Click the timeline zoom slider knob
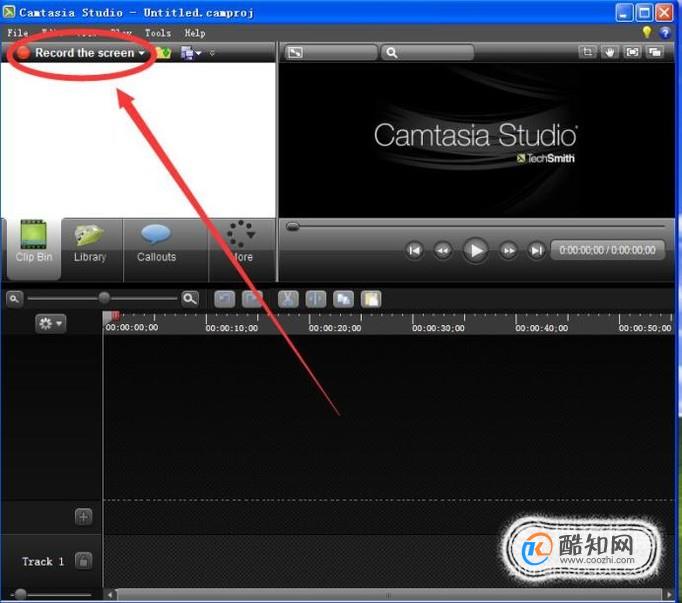The height and width of the screenshot is (603, 682). (104, 298)
